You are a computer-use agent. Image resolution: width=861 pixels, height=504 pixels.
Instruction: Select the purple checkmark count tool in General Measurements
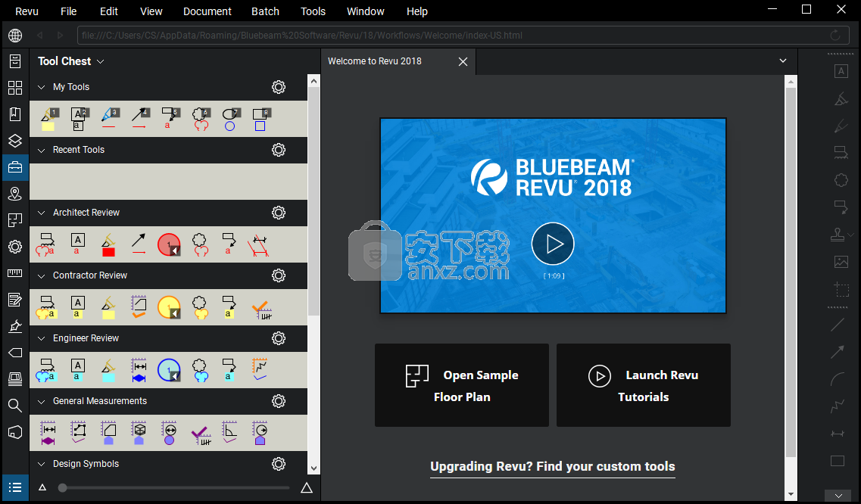201,435
